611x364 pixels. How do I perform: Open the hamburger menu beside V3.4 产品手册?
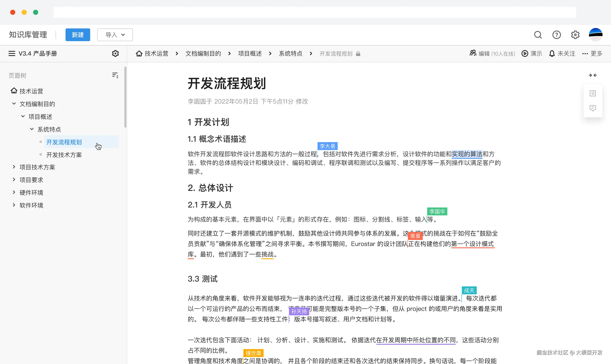click(x=11, y=53)
